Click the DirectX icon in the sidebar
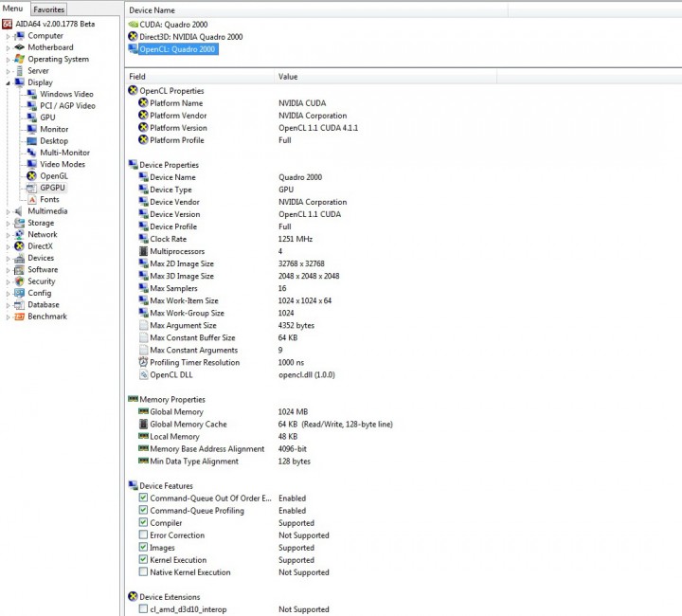The image size is (682, 616). coord(20,246)
